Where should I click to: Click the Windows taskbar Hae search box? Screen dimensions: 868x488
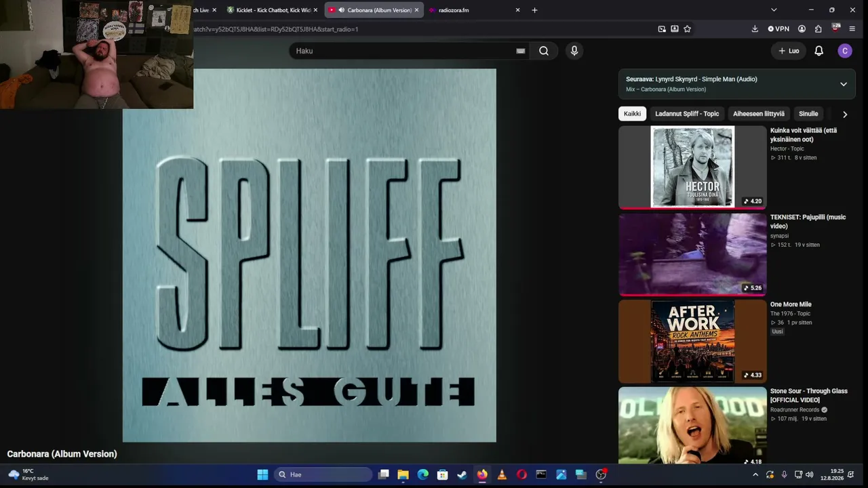click(323, 474)
